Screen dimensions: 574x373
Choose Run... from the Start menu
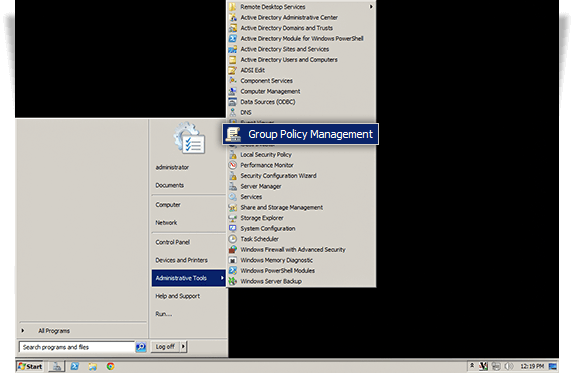[x=164, y=314]
